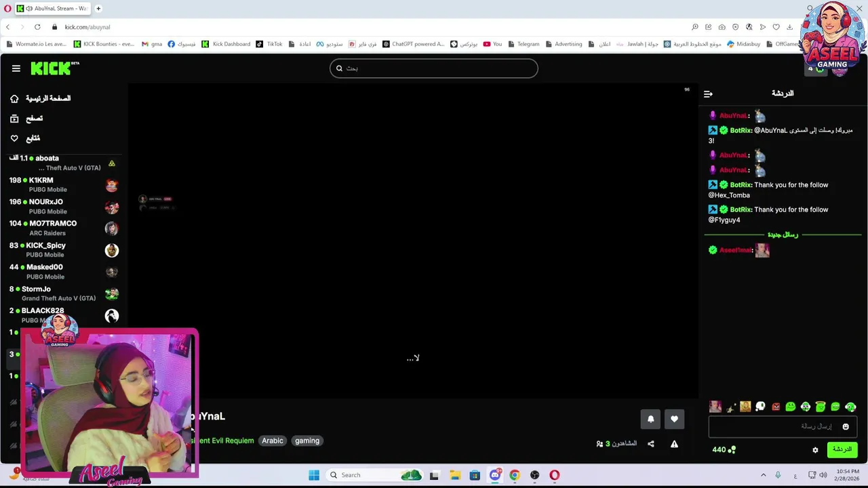Open Google Chrome from taskbar
Image resolution: width=868 pixels, height=488 pixels.
(515, 475)
